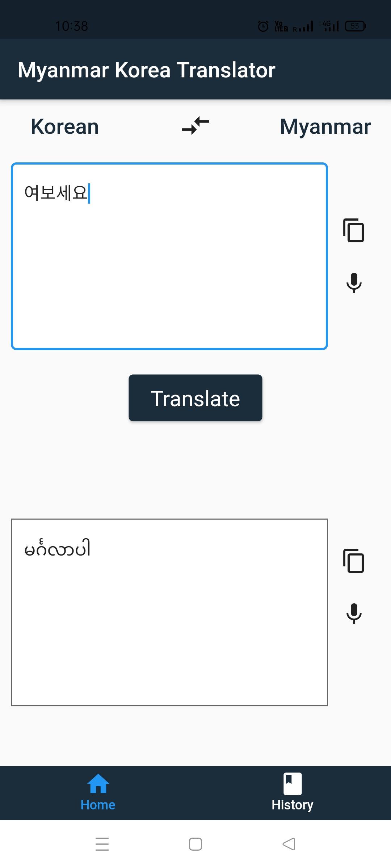
Task: Swap the translation languages direction
Action: coord(195,126)
